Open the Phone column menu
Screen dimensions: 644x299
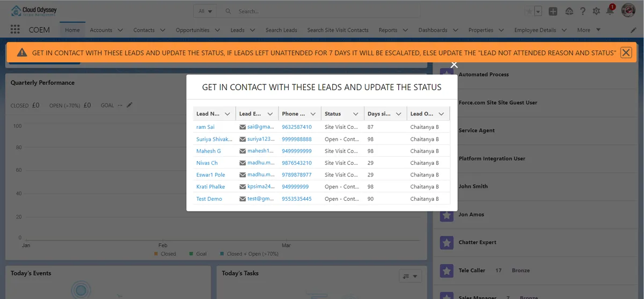312,114
